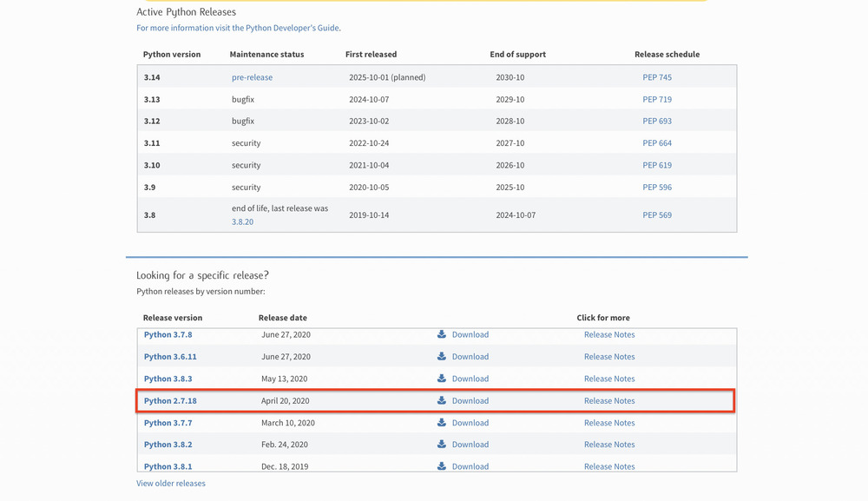The height and width of the screenshot is (501, 868).
Task: Click download icon for Python 3.8.1
Action: click(x=442, y=466)
